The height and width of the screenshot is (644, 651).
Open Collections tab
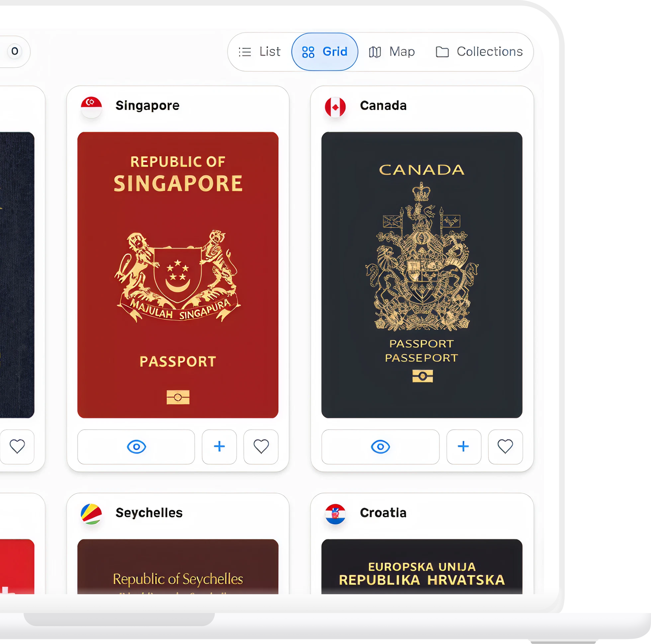tap(479, 51)
